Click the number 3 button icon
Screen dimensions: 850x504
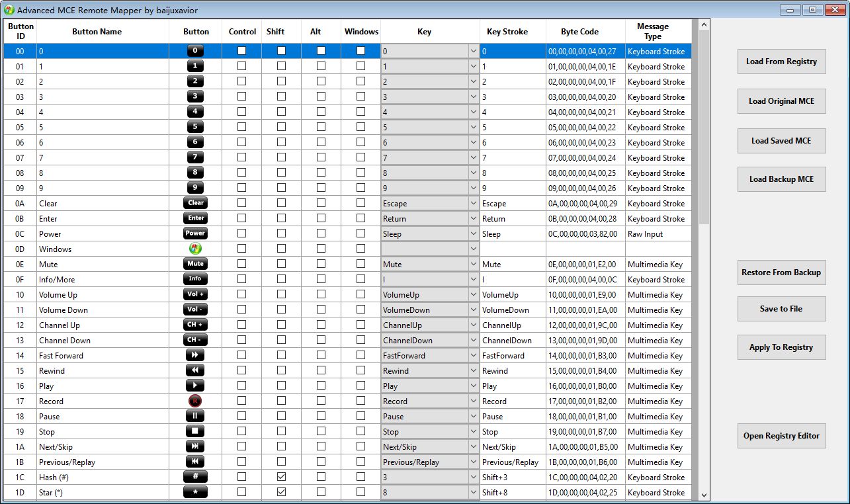click(x=195, y=97)
